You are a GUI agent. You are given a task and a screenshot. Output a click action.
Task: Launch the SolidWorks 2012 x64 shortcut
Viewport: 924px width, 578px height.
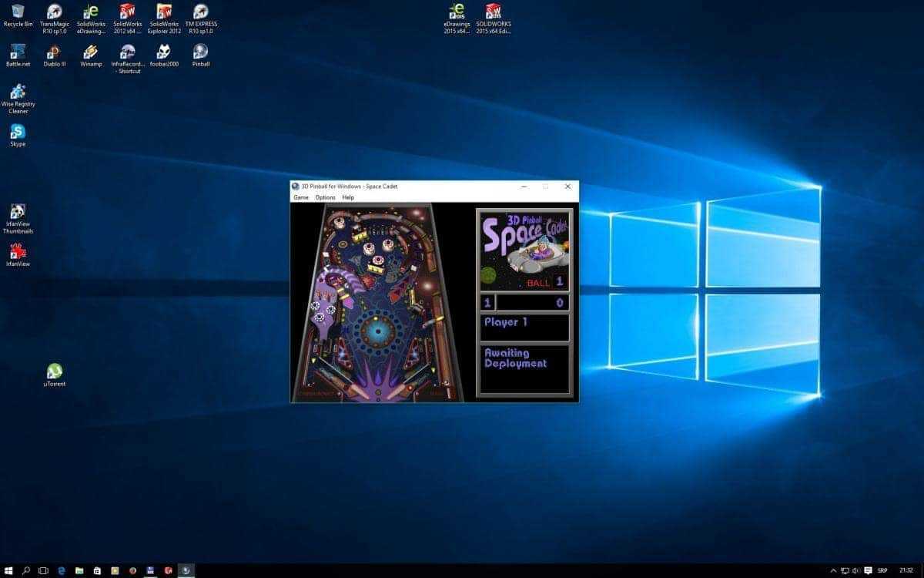point(127,19)
